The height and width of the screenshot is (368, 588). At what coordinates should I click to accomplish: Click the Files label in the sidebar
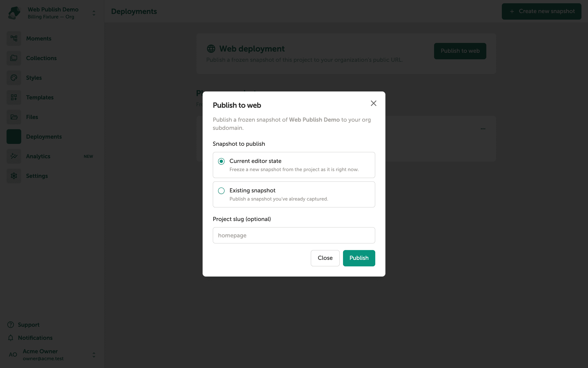tap(32, 117)
